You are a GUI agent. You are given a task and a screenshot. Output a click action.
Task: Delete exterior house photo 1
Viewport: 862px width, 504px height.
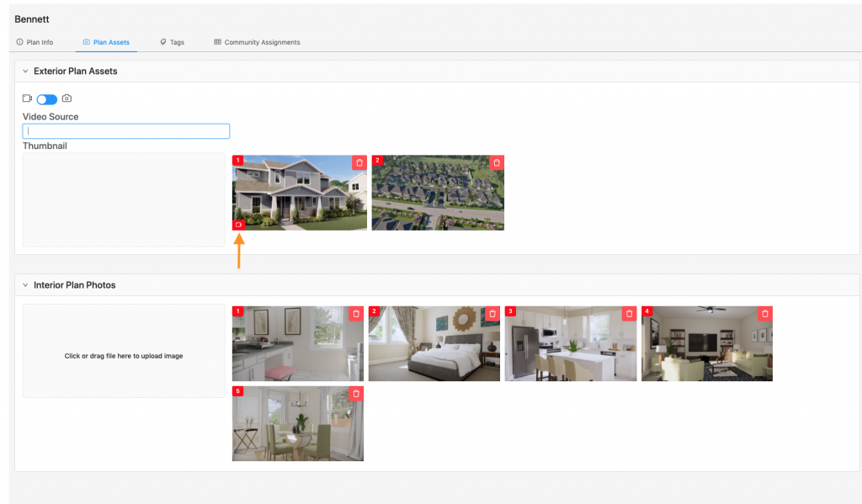click(x=359, y=162)
